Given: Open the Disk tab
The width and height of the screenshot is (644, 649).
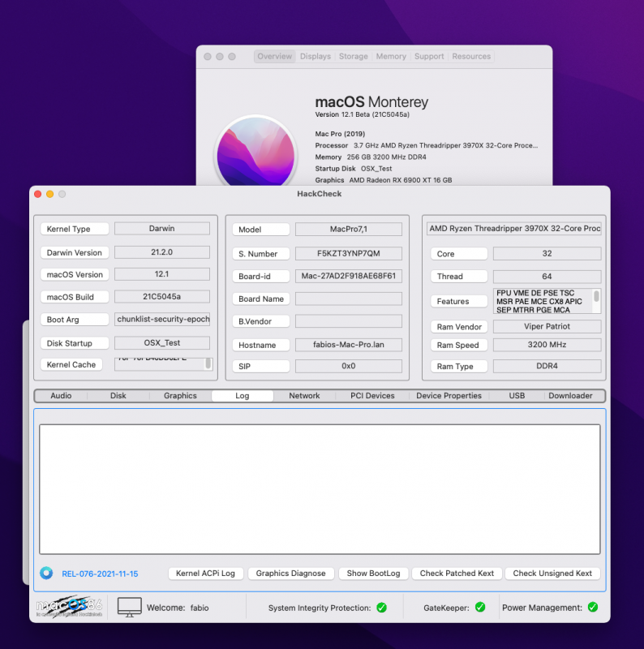Looking at the screenshot, I should pyautogui.click(x=118, y=396).
